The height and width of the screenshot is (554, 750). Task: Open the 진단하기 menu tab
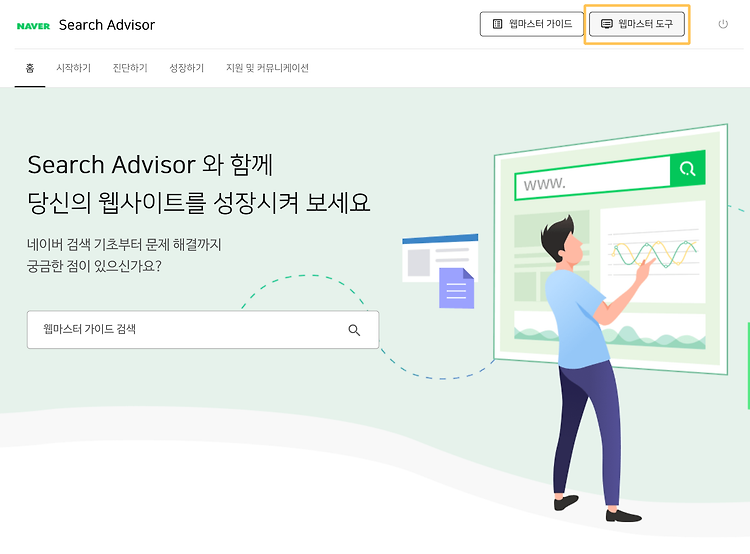pos(130,68)
